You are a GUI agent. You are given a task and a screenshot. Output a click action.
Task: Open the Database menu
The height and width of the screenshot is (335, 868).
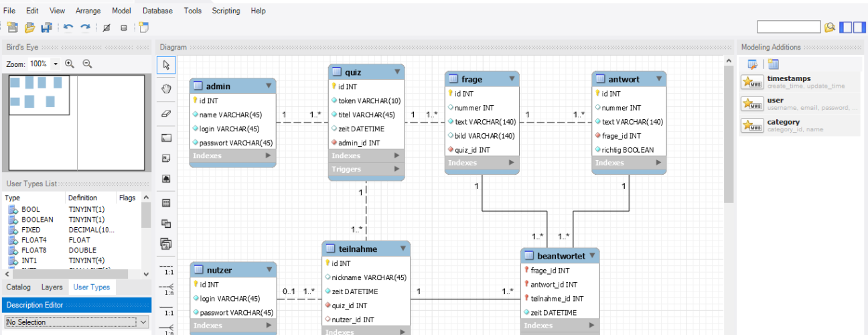click(x=157, y=11)
